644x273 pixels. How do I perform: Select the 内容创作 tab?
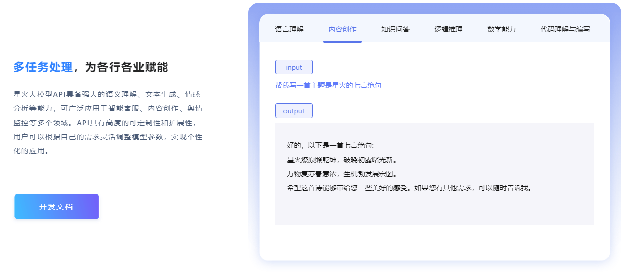pyautogui.click(x=342, y=29)
